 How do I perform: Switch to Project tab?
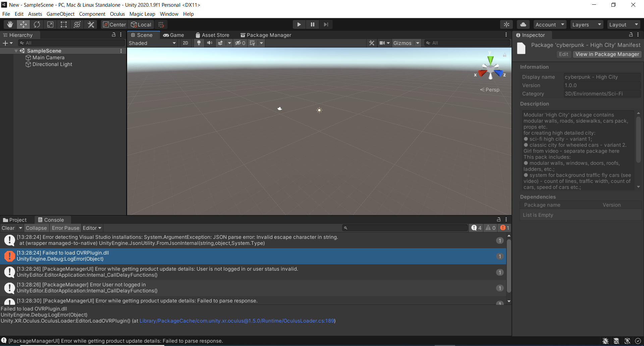(x=15, y=220)
